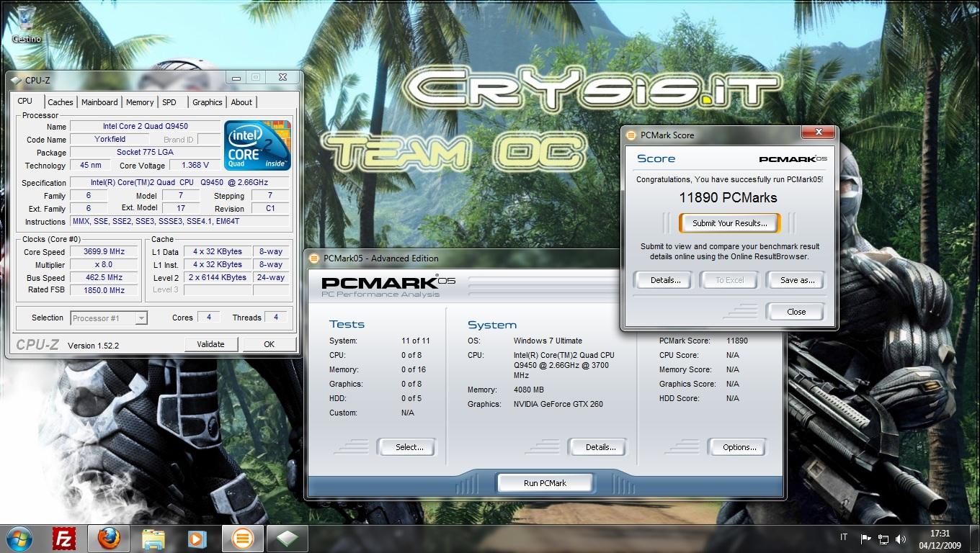
Task: Open Details in PCMark Score dialog
Action: [665, 280]
